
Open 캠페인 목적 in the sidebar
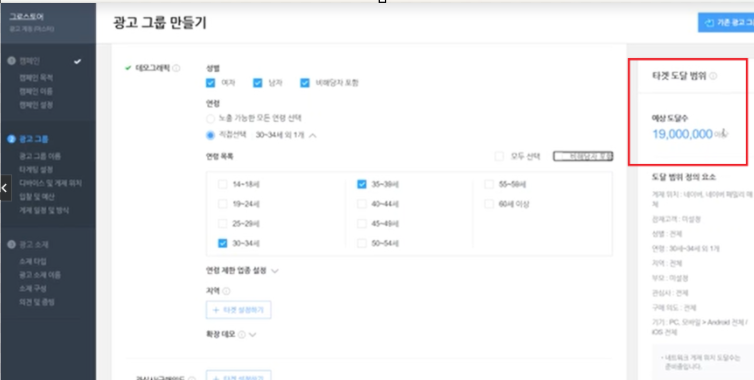[x=36, y=78]
